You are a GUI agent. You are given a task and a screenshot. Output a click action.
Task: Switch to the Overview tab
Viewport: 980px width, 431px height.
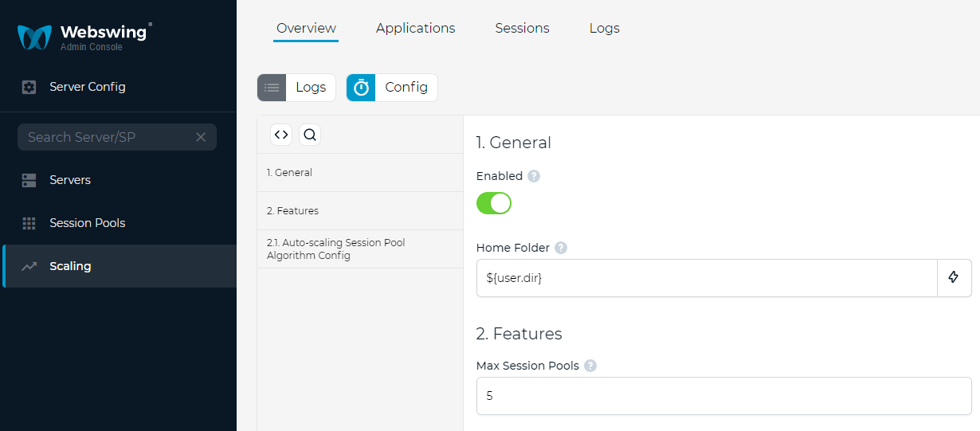point(306,28)
